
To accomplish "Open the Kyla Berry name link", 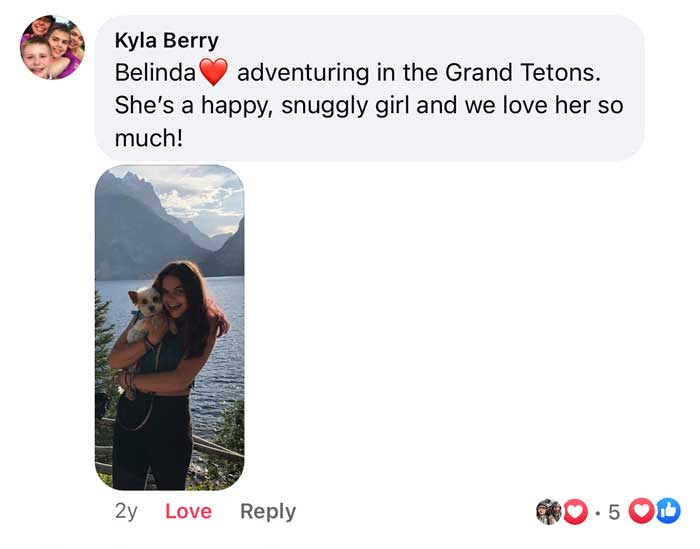I will pos(166,41).
